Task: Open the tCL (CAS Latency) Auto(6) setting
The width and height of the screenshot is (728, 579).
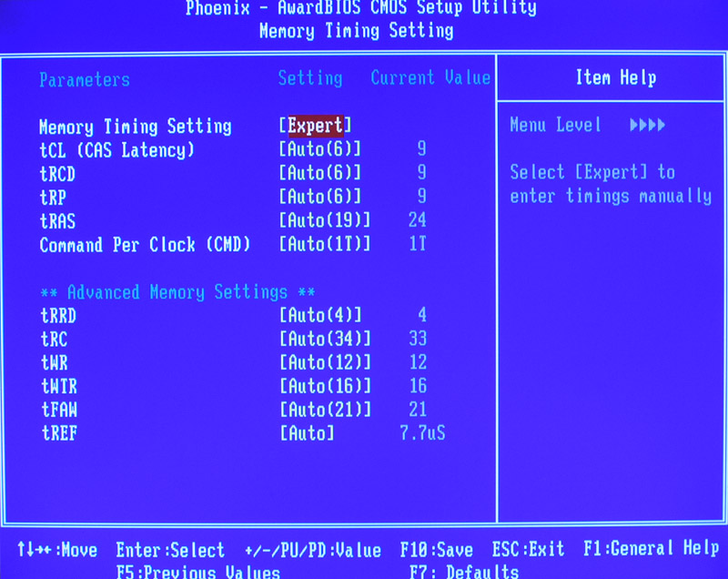Action: pyautogui.click(x=320, y=149)
